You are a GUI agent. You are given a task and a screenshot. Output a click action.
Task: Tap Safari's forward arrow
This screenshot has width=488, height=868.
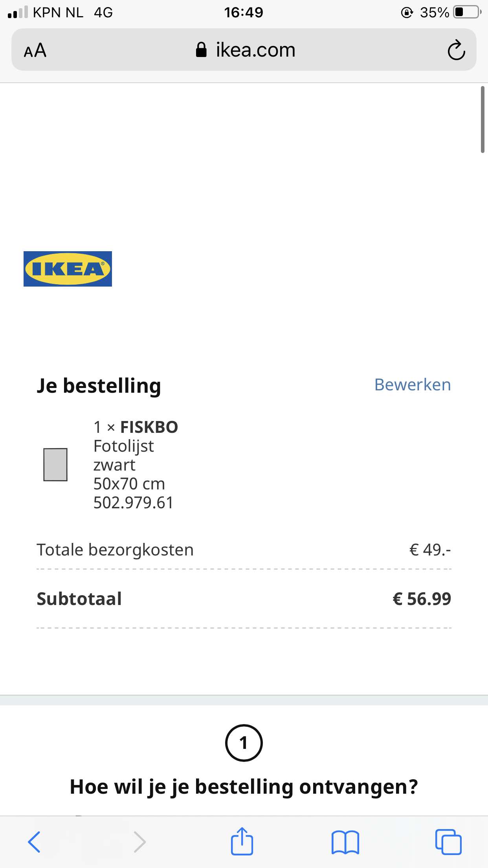point(139,842)
